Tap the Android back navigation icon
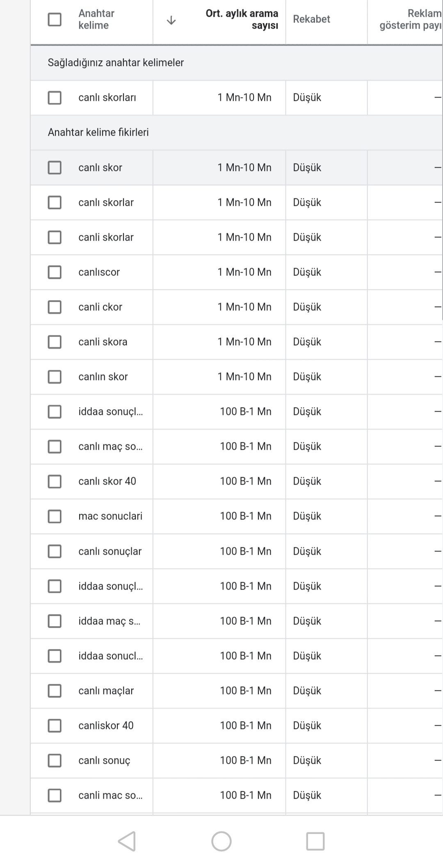This screenshot has height=868, width=443. coord(127,841)
